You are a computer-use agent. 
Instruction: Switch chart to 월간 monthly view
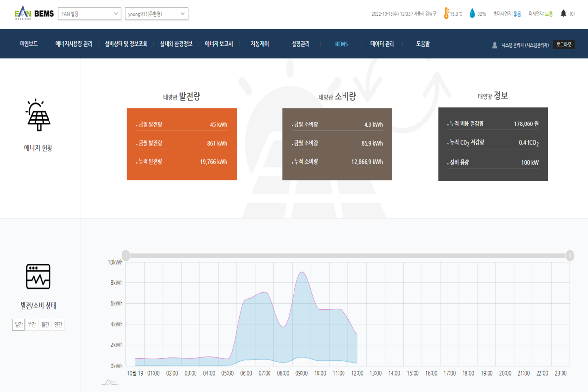45,325
